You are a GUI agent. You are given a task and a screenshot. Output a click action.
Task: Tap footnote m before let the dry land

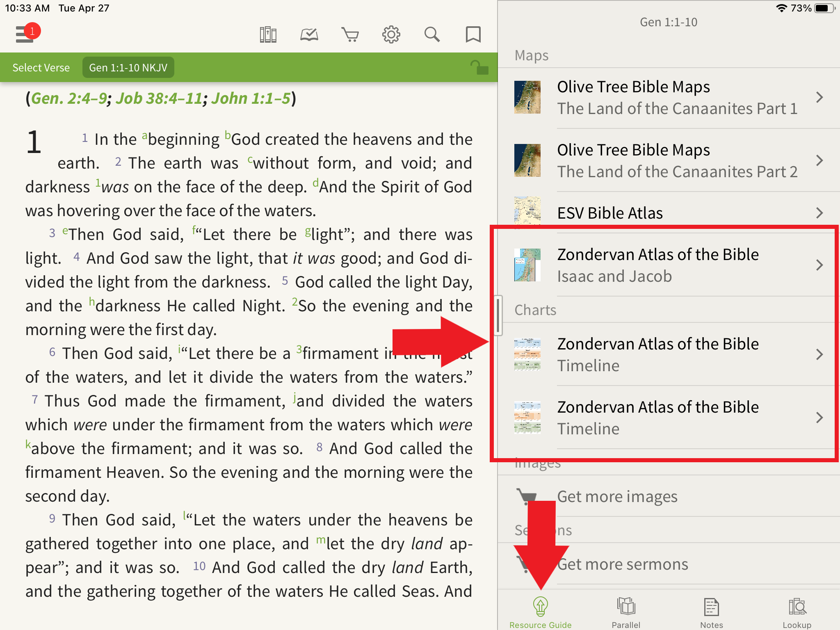click(x=321, y=540)
